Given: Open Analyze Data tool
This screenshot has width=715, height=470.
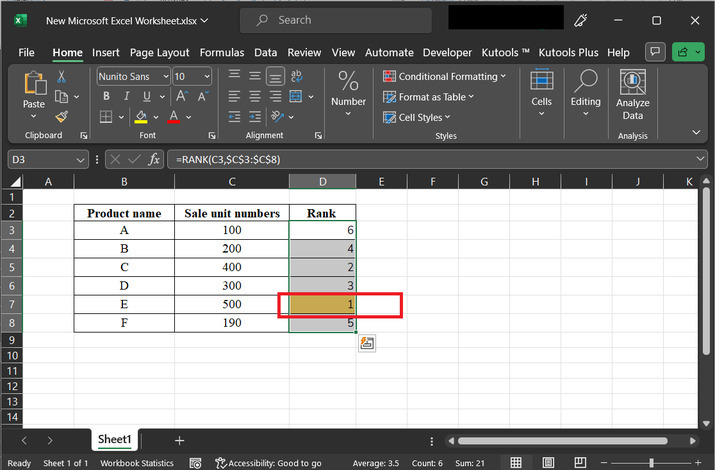Looking at the screenshot, I should (632, 95).
